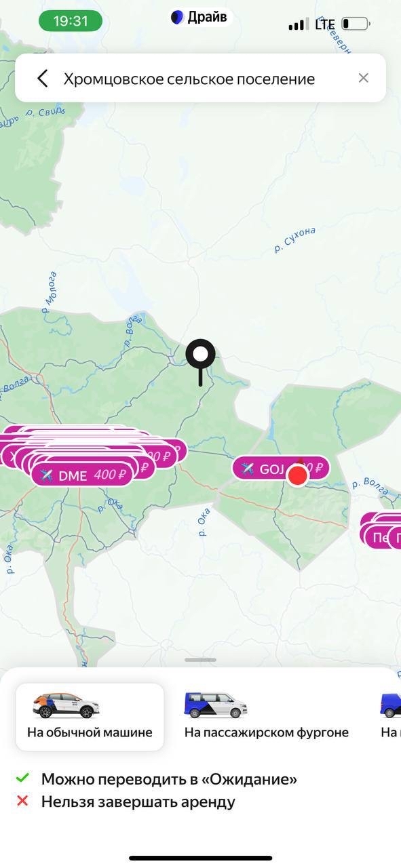This screenshot has width=401, height=868.
Task: Tap the back arrow in search bar
Action: pyautogui.click(x=42, y=79)
